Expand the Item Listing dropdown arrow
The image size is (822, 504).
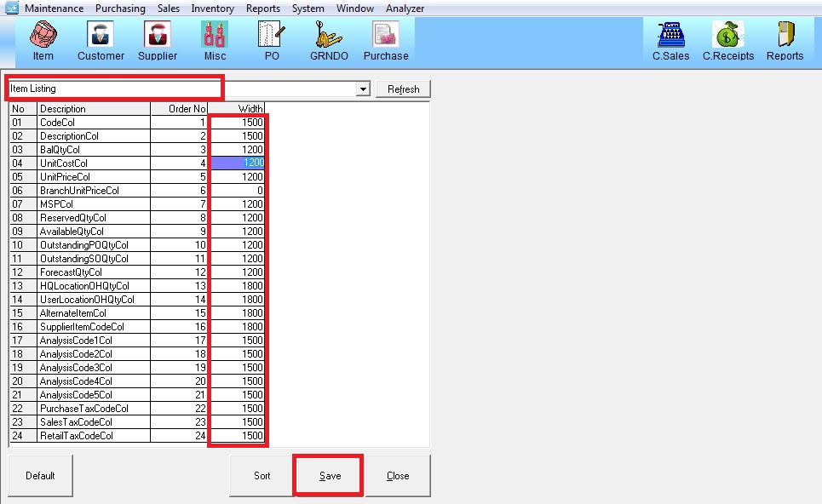coord(364,89)
